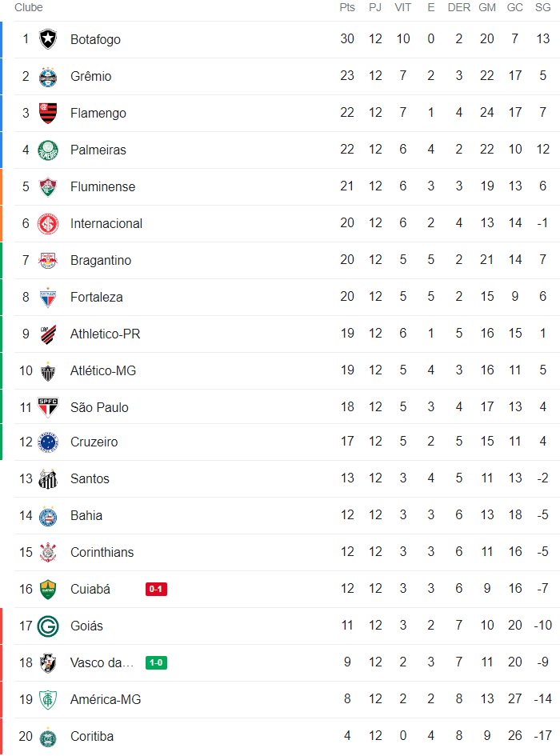Screen dimensions: 560x756
Task: Click the Grêmio club crest icon
Action: click(x=48, y=76)
